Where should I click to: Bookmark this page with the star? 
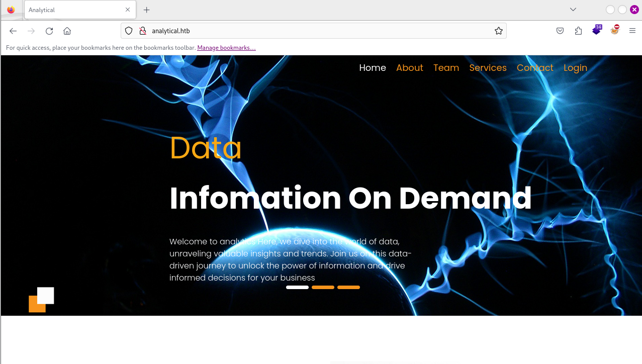pos(499,31)
